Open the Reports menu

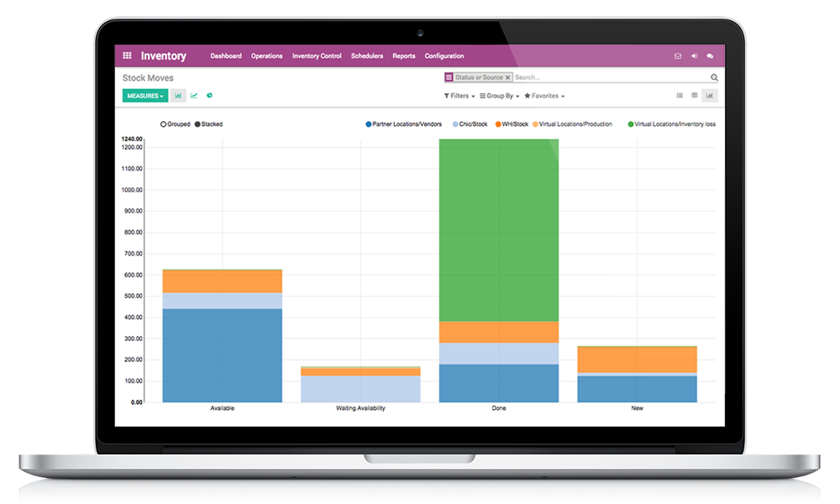404,55
